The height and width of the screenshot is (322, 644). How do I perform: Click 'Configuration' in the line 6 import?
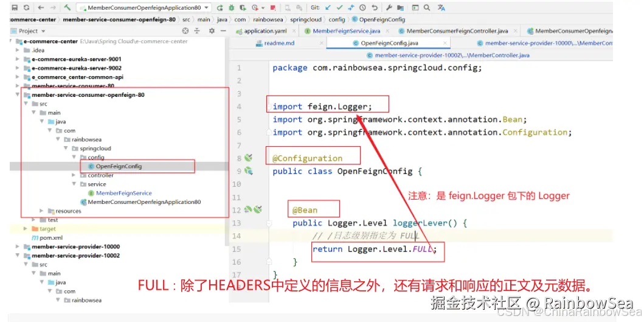point(535,133)
